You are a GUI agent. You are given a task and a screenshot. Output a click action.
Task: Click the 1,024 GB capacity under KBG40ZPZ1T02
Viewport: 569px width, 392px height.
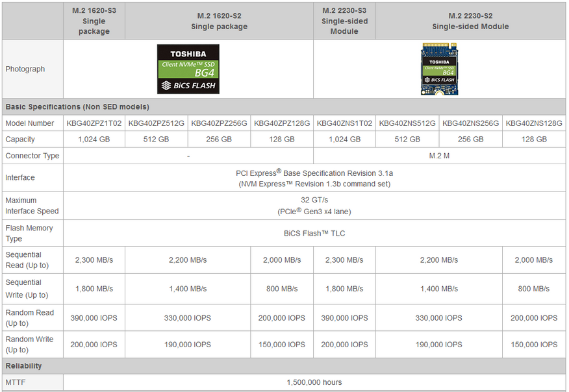coord(94,140)
